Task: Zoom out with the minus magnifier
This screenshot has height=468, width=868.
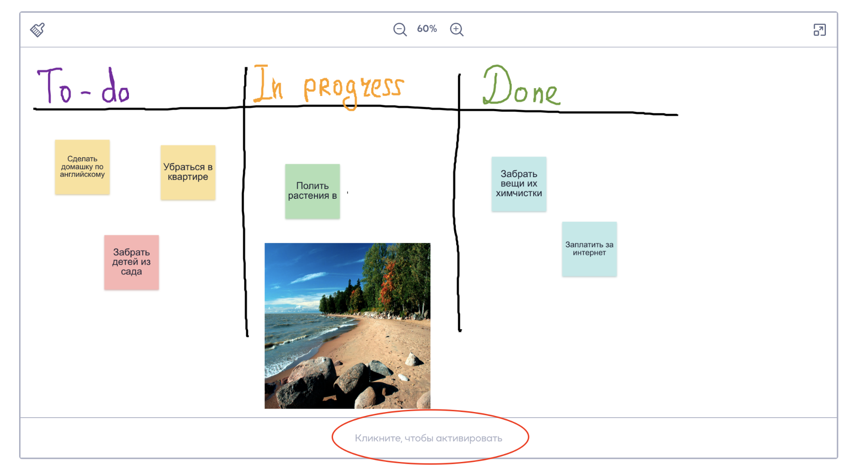Action: (400, 29)
